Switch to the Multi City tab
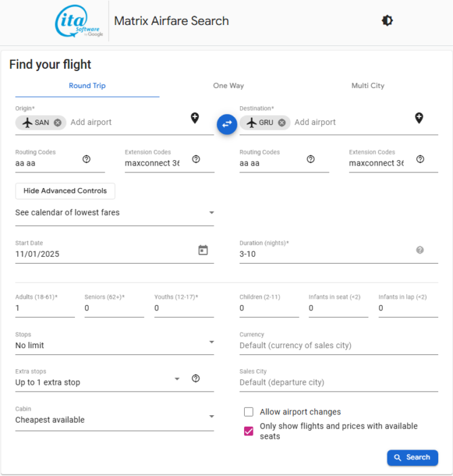453x476 pixels. 368,86
